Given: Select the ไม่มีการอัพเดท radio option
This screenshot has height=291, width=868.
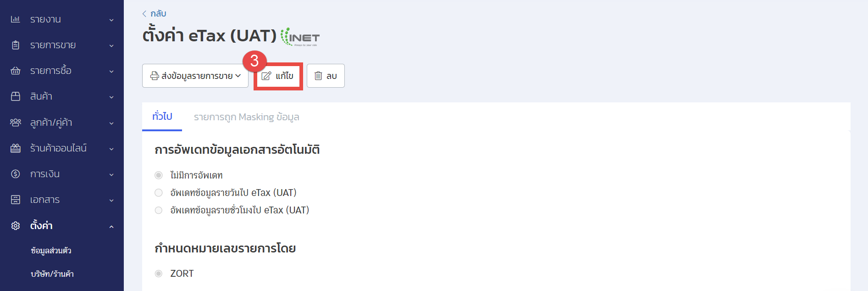Looking at the screenshot, I should click(159, 175).
